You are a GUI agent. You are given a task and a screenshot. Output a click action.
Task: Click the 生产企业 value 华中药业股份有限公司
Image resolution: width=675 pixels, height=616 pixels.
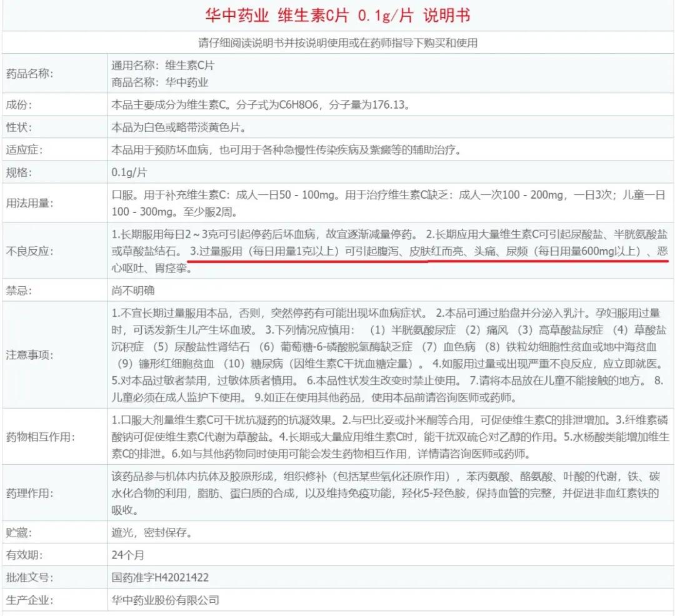click(x=164, y=600)
